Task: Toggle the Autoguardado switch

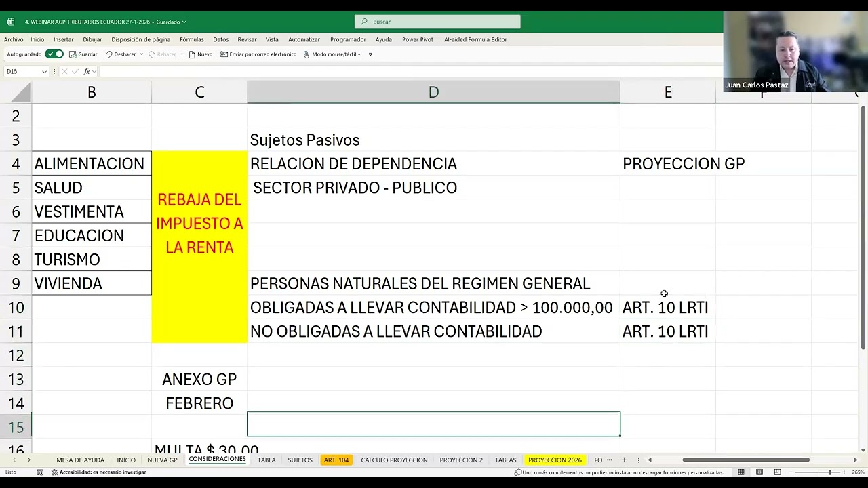Action: pos(54,54)
